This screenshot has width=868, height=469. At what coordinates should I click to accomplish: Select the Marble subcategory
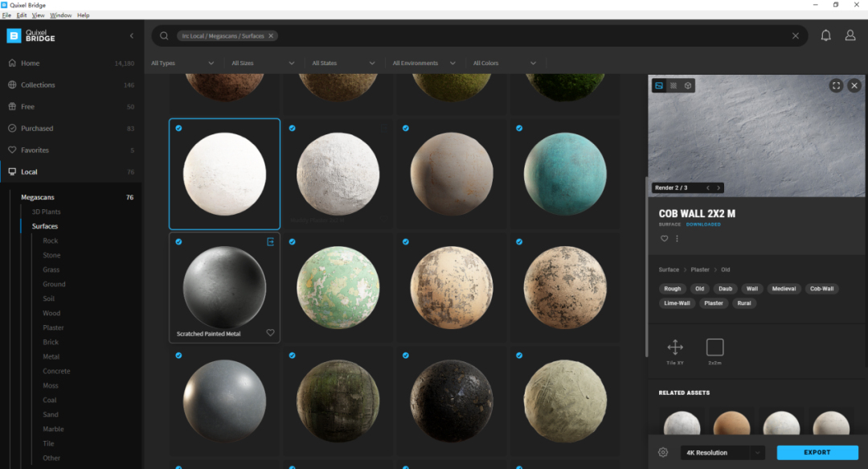53,429
